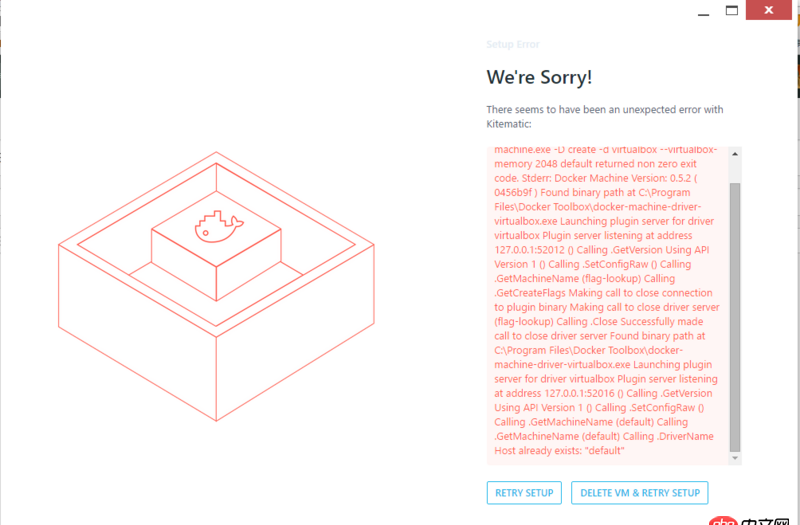The width and height of the screenshot is (800, 525).
Task: Click the grey scrollbar thumb in error log
Action: (x=735, y=317)
